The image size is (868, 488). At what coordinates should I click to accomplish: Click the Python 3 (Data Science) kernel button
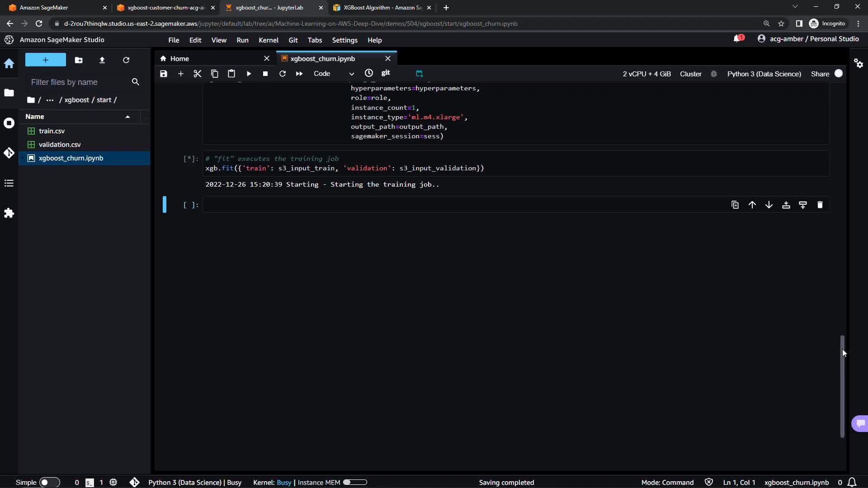764,74
